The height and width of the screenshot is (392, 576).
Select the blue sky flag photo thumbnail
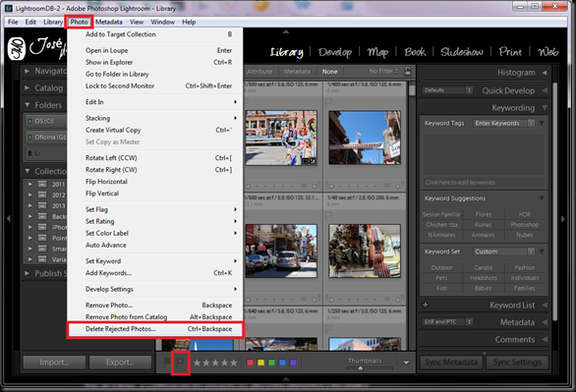click(x=365, y=138)
